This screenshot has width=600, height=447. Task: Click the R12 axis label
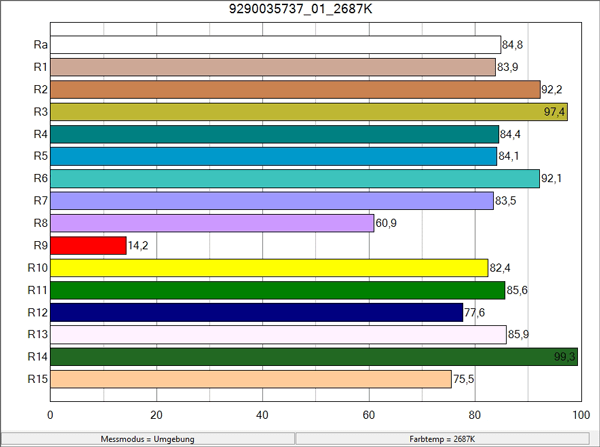pos(38,312)
